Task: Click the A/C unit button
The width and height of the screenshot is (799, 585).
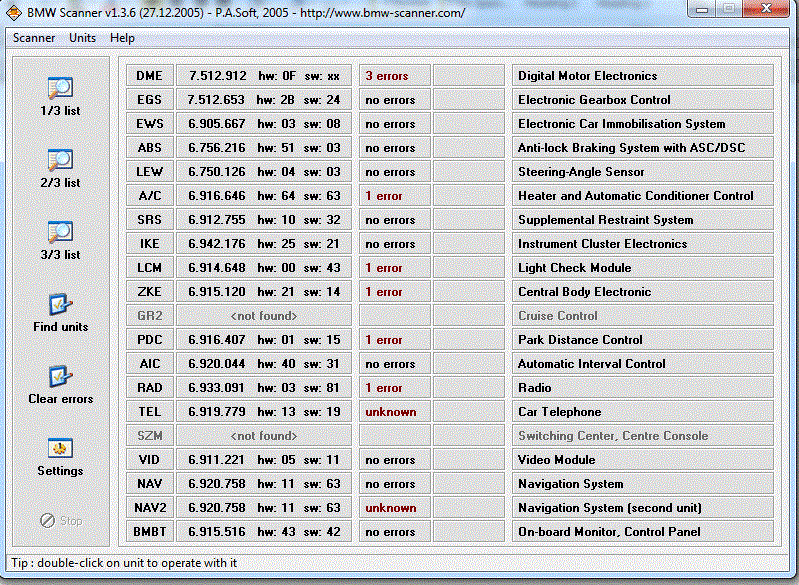Action: point(150,196)
